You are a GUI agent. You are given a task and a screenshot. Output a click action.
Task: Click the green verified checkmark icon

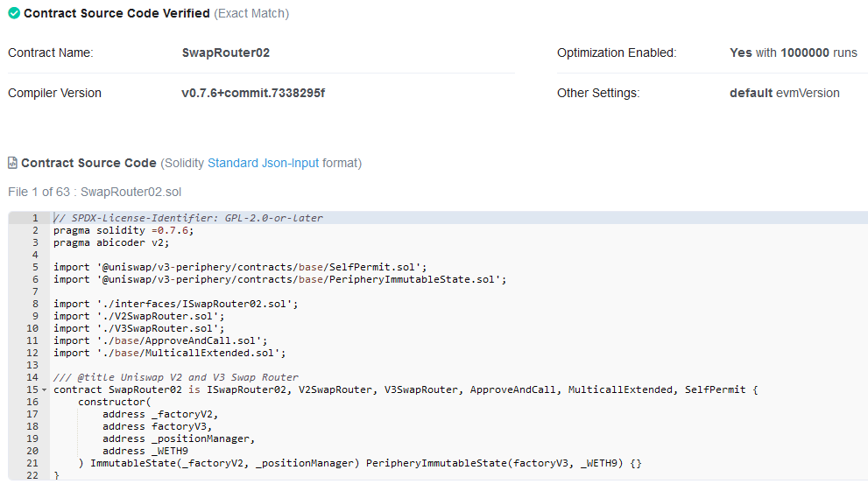[14, 13]
